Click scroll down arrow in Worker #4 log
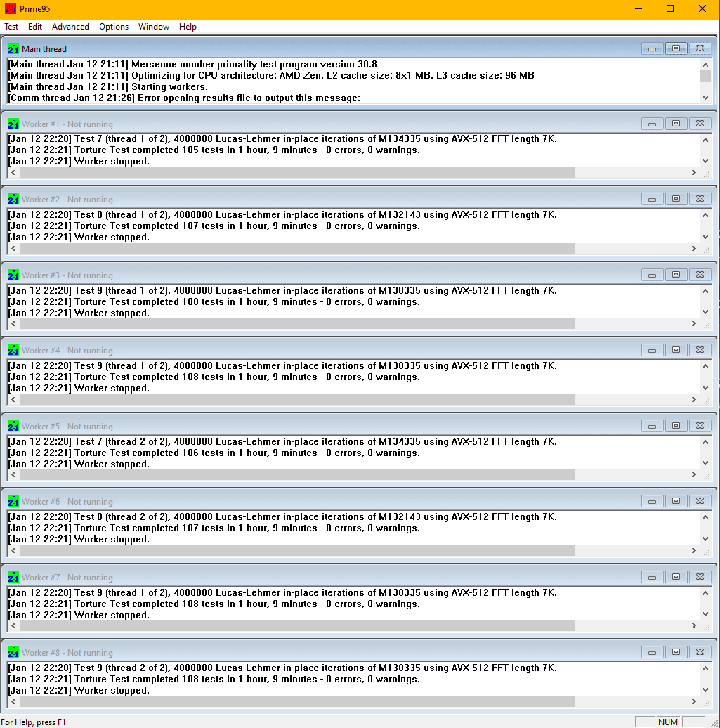Screen dimensions: 720x728 pyautogui.click(x=706, y=388)
